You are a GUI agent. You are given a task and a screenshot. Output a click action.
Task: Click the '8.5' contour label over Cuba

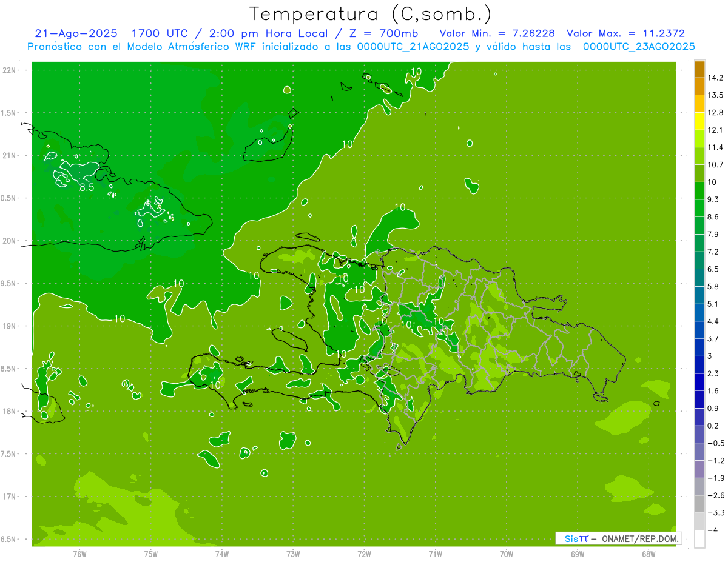point(87,187)
